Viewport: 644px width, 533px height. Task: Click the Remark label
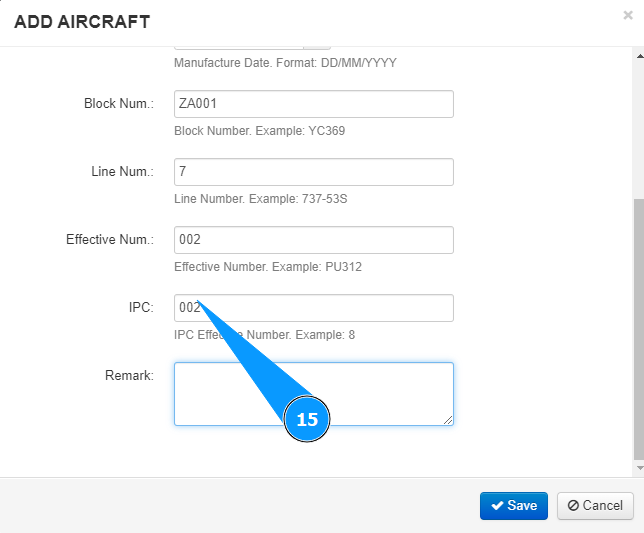129,376
